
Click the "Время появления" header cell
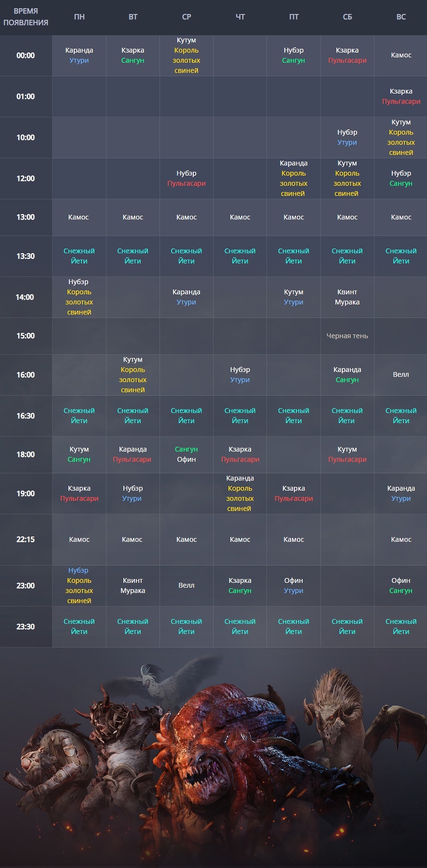pos(26,17)
